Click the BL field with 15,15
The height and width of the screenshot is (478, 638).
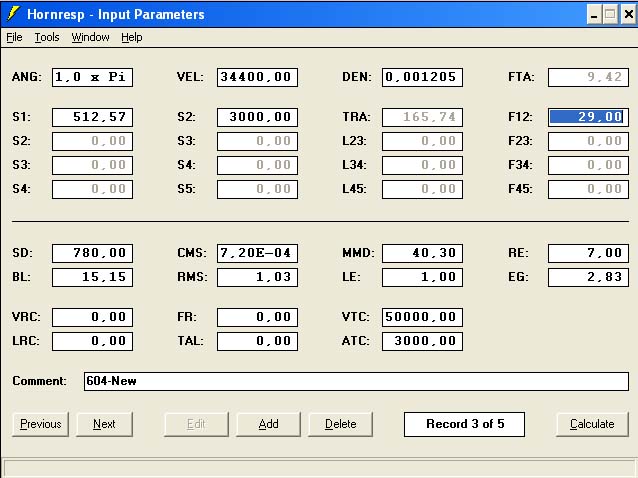point(92,277)
